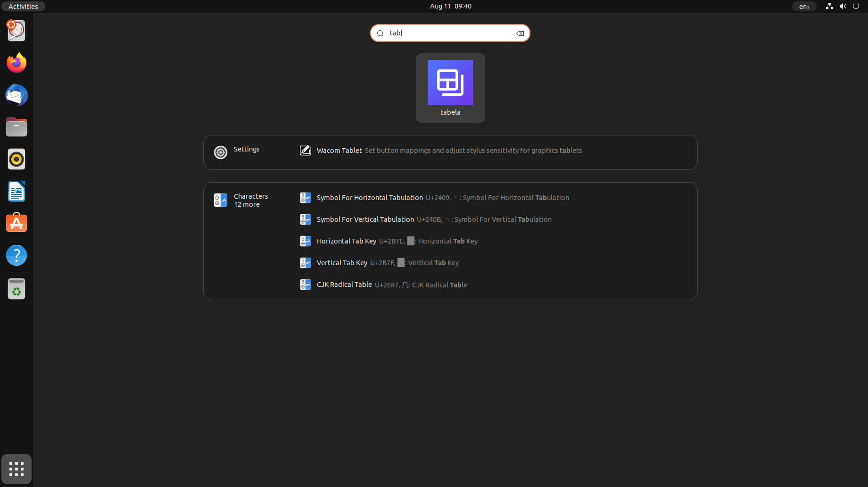Open Firefox from the dock
The image size is (868, 487).
pos(16,62)
